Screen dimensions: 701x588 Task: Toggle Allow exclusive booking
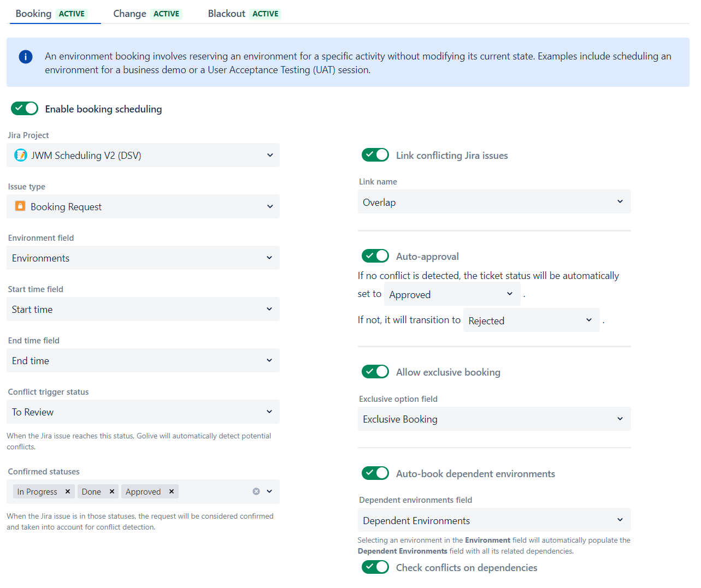[375, 372]
